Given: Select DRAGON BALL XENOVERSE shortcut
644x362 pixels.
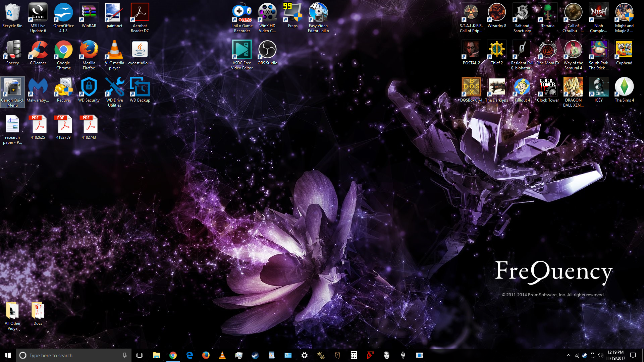Looking at the screenshot, I should coord(573,93).
